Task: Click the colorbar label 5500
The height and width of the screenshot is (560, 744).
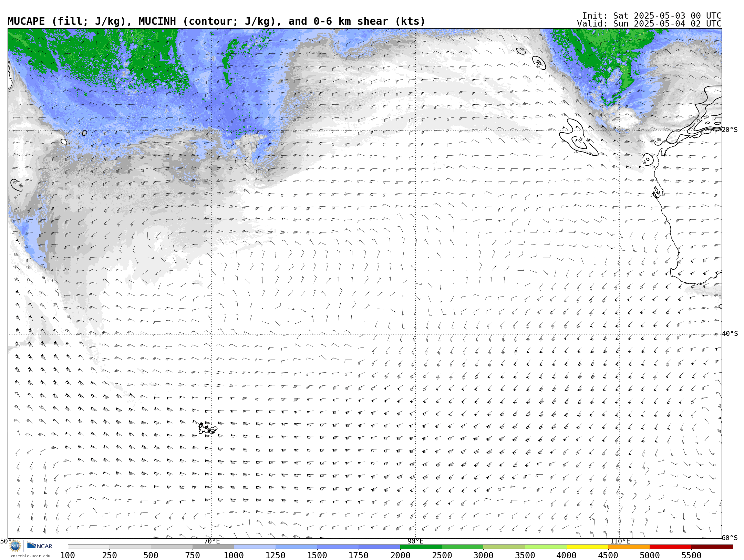Action: [691, 556]
